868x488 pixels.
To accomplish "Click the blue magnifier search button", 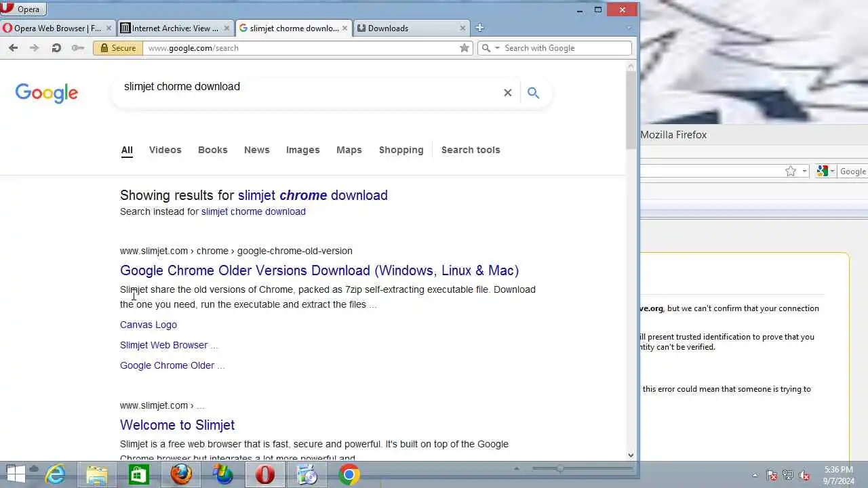I will (x=533, y=93).
